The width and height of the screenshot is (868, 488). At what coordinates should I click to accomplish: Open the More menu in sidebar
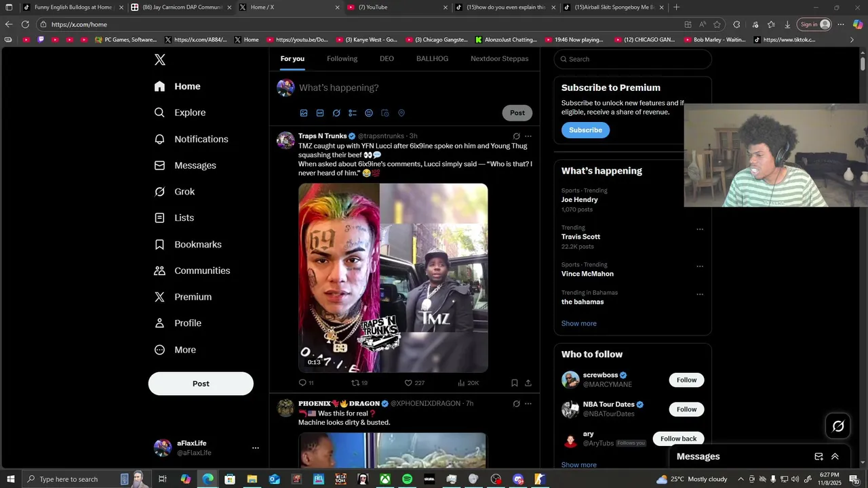(x=176, y=350)
